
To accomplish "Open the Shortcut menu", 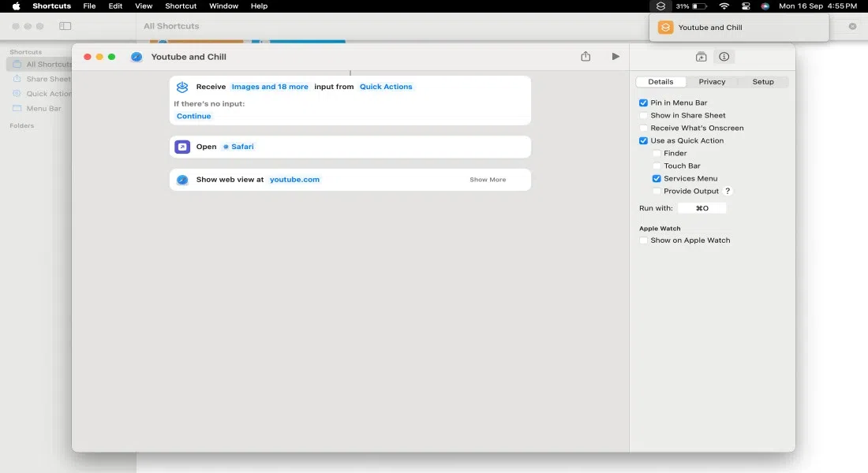I will coord(181,6).
